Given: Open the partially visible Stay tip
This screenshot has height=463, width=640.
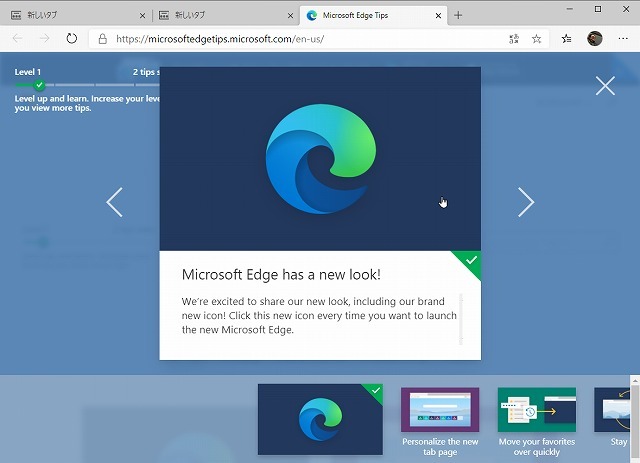Looking at the screenshot, I should pos(613,416).
